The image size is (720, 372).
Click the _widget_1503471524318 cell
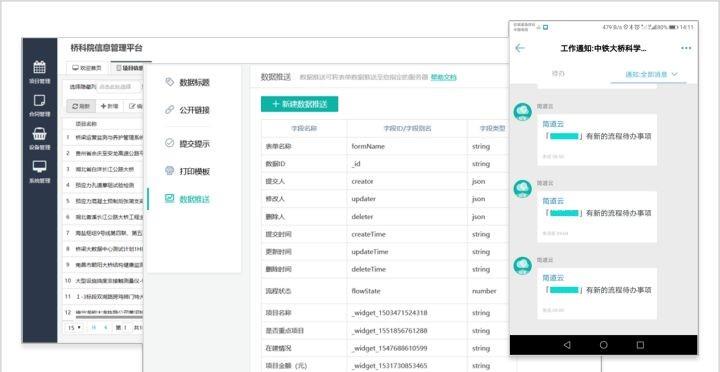pyautogui.click(x=407, y=313)
